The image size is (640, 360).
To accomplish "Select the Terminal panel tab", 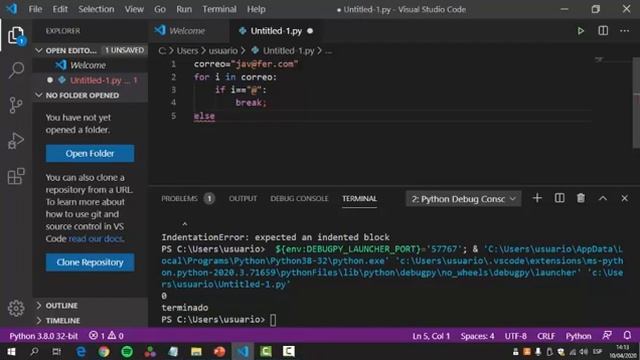I will pos(359,198).
